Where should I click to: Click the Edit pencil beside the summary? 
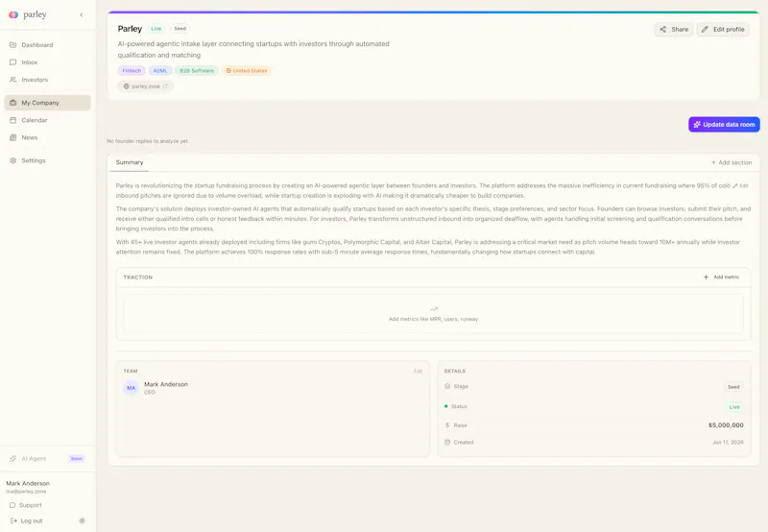point(740,185)
